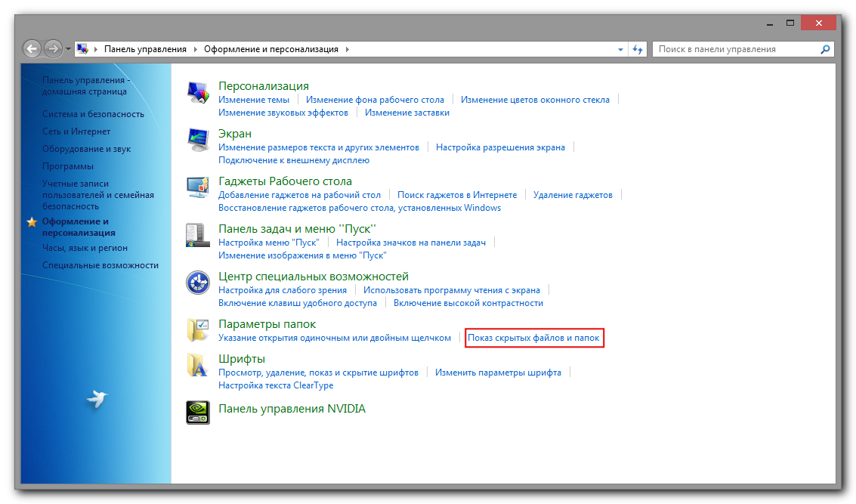
Task: Click Поиск гаджетов в Интернете
Action: tap(457, 195)
